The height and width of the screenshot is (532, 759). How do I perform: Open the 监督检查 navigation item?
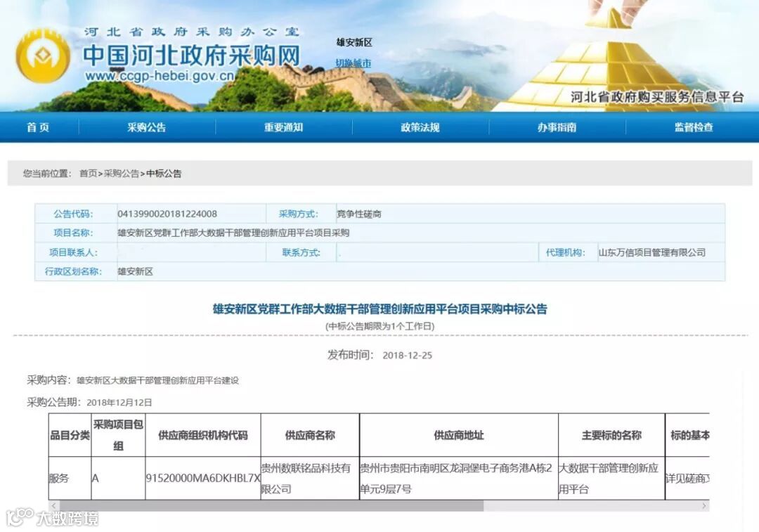tap(694, 127)
